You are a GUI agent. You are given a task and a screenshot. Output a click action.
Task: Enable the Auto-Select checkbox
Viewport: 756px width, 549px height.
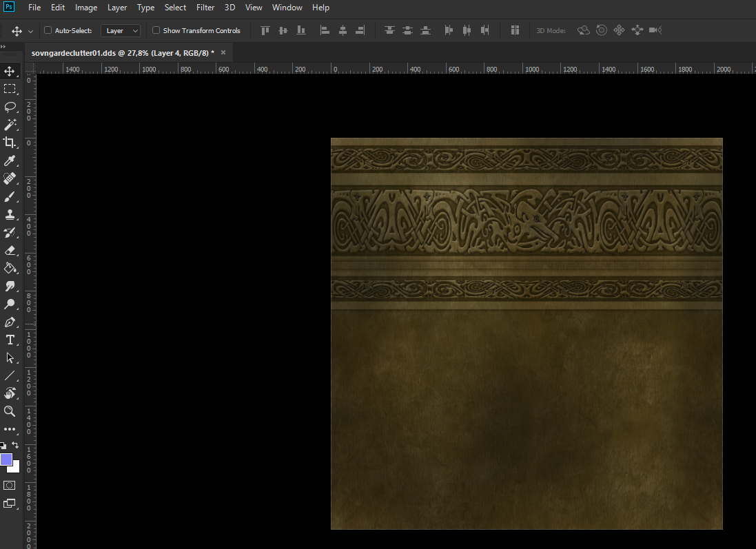[48, 30]
